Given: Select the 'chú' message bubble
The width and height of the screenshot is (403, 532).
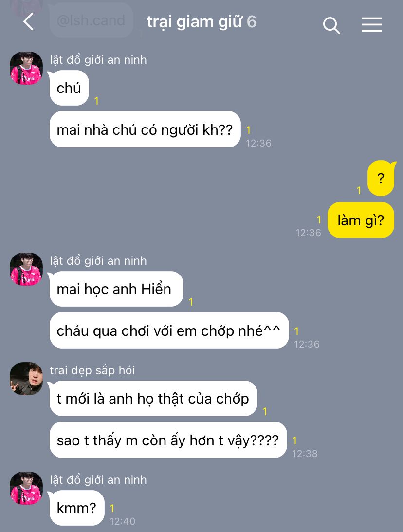Looking at the screenshot, I should 69,88.
